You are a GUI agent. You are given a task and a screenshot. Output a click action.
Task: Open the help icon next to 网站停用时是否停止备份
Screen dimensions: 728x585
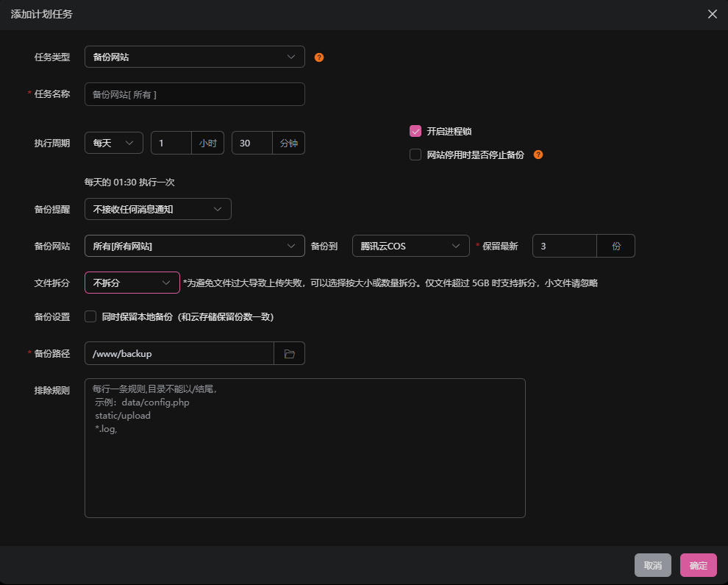[x=538, y=155]
